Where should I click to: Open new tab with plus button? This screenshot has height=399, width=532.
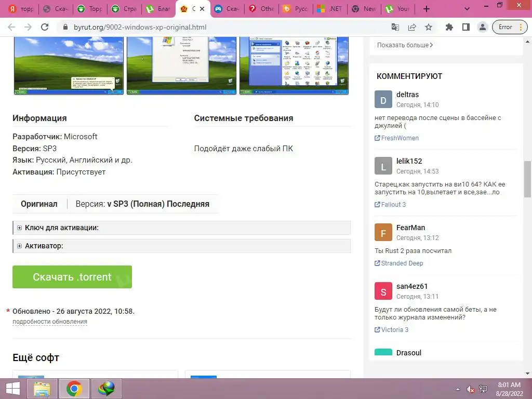coord(427,9)
